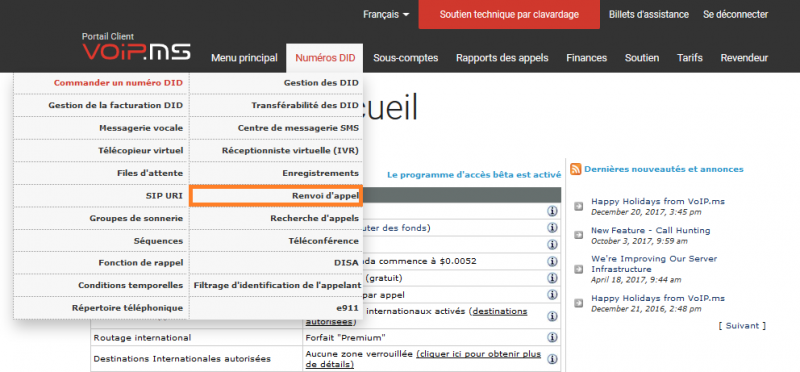Image resolution: width=800 pixels, height=372 pixels.
Task: Select 'Messagerie vocale' menu entry
Action: click(102, 128)
